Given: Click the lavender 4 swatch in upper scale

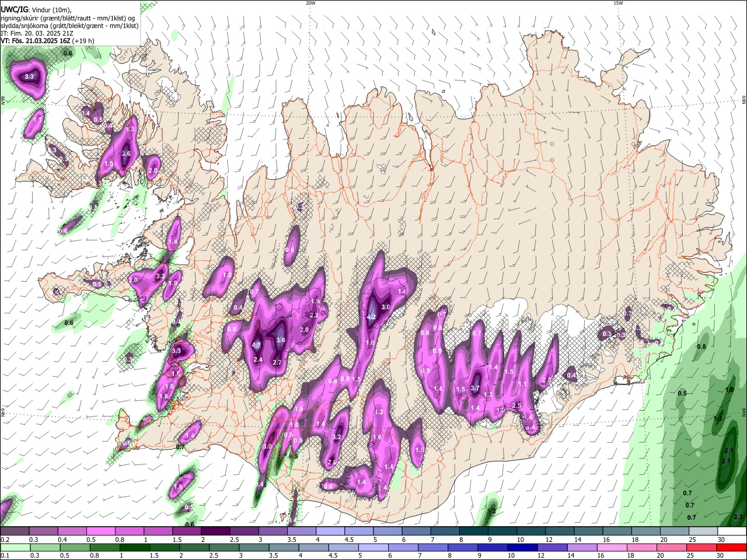Looking at the screenshot, I should (x=330, y=531).
